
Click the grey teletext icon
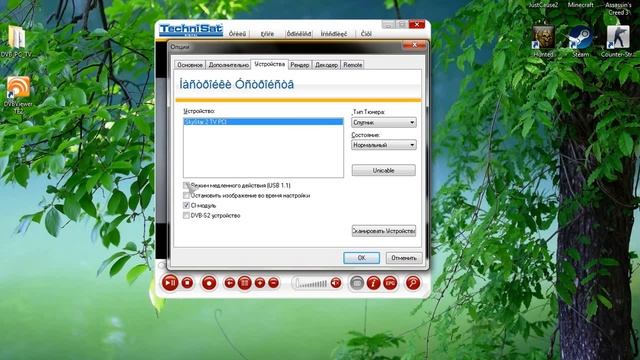356,283
